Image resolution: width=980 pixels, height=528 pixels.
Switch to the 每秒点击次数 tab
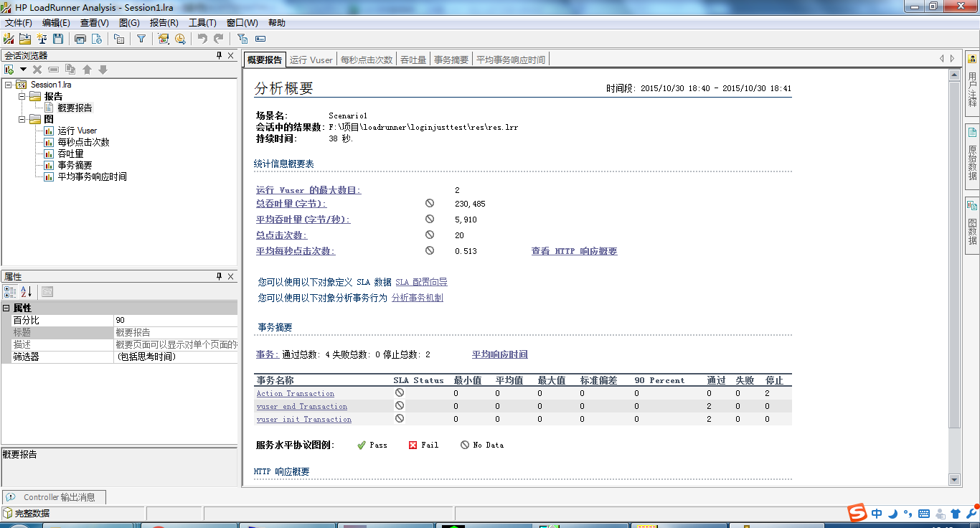coord(367,60)
